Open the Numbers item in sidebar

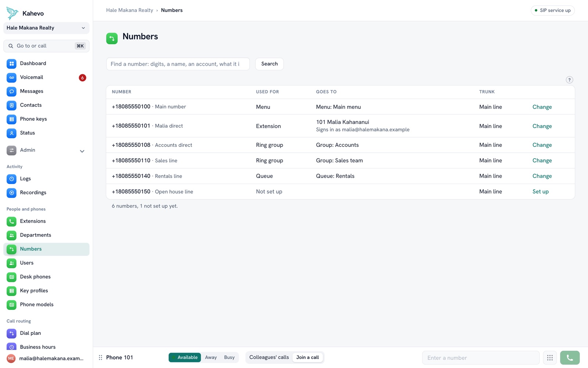point(46,249)
